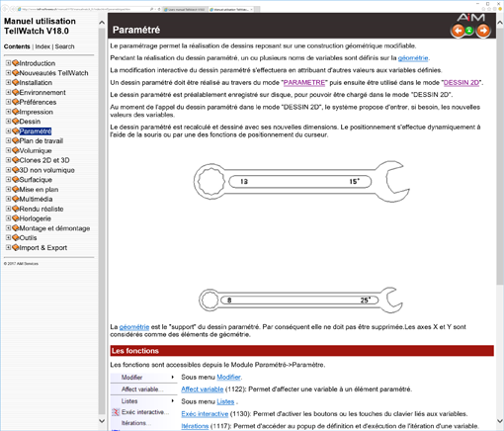Switch to the Index tab
Screen dimensions: 504x431
pyautogui.click(x=42, y=46)
